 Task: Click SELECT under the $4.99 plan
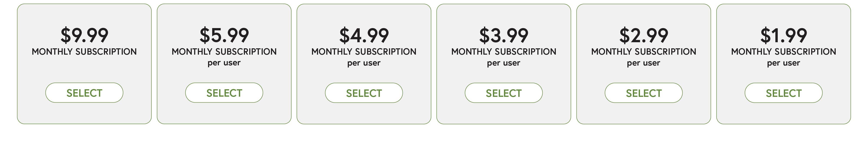click(364, 93)
